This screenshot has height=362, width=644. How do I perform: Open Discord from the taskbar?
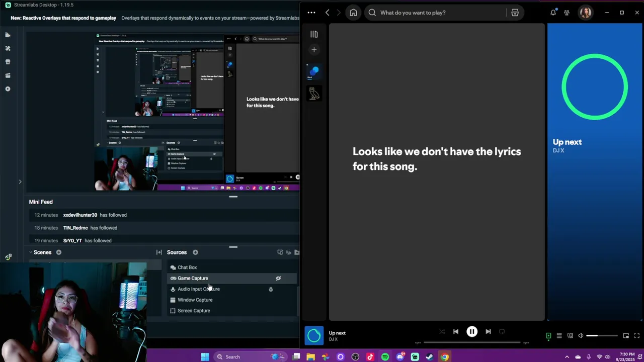[400, 357]
